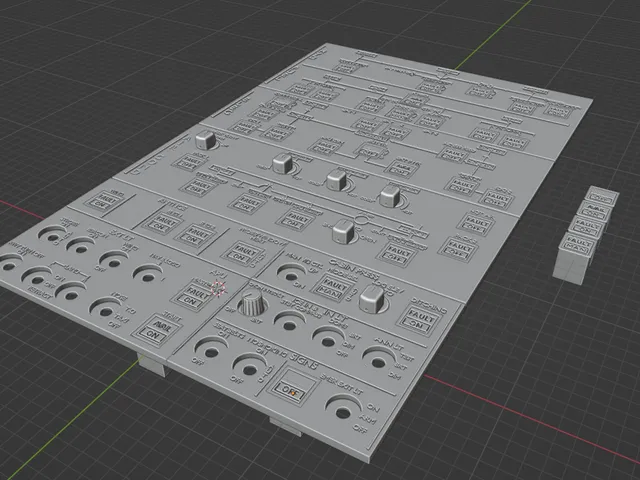Screen dimensions: 640x480
Task: Select the ribbed round knob near OFF/BRT
Action: coord(253,302)
